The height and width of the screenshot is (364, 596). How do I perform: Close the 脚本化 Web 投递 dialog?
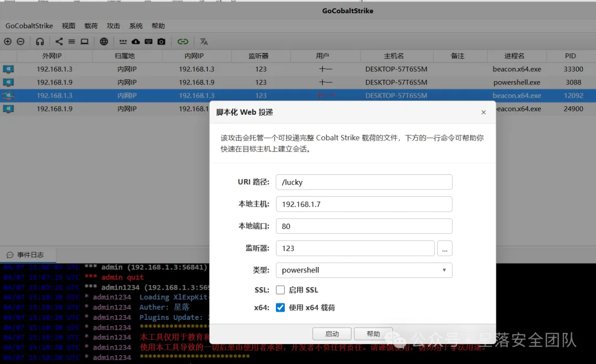click(x=483, y=112)
